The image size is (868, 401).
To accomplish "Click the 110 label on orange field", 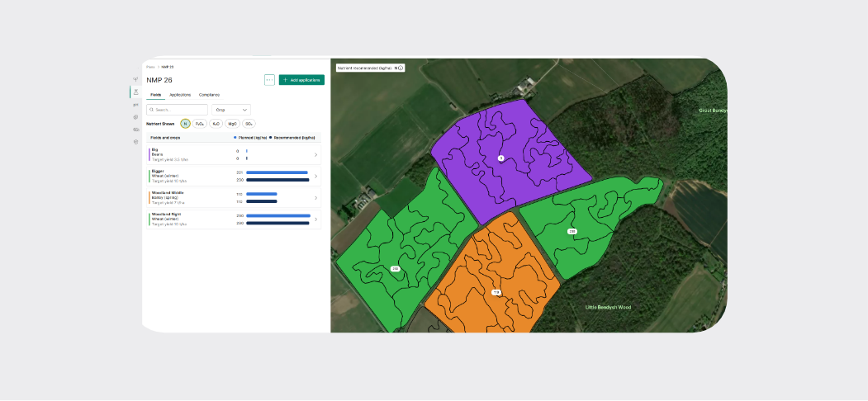I will (x=496, y=293).
